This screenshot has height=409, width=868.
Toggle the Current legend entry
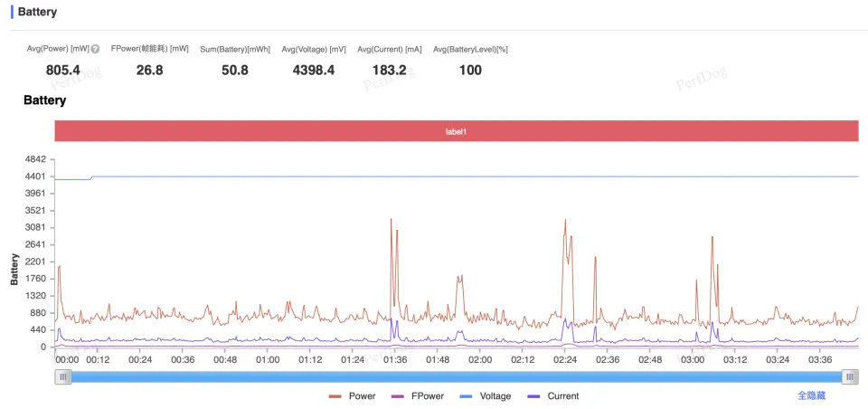coord(552,396)
